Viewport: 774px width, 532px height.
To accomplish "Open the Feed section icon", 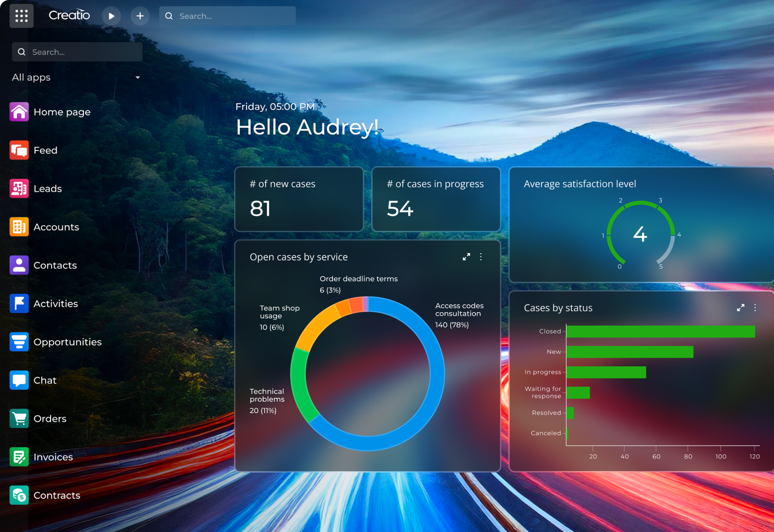I will (19, 150).
